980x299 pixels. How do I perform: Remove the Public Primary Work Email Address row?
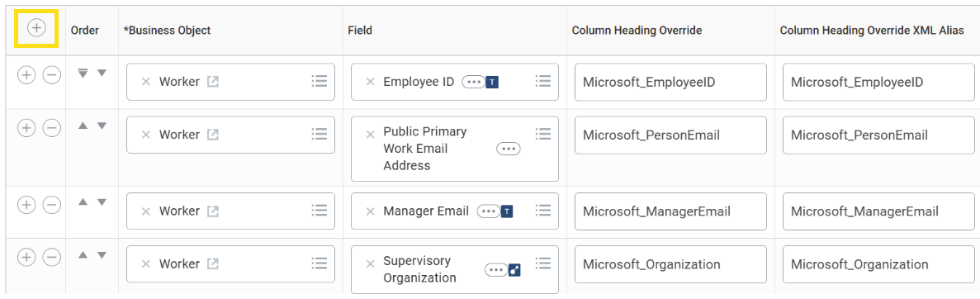pos(51,128)
